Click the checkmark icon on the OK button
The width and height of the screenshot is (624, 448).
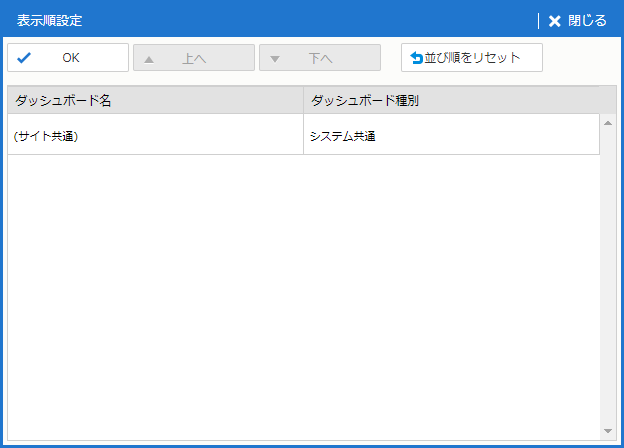(24, 58)
